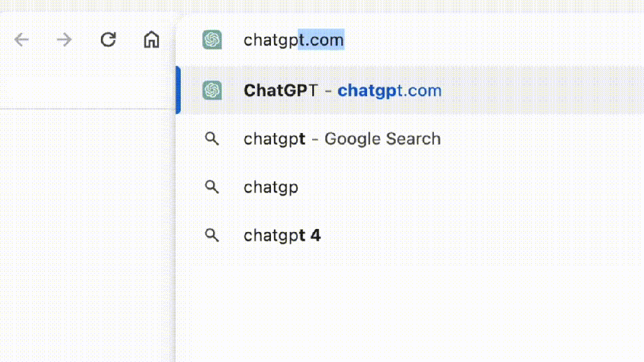Click the magnifier icon next to 'chatgpt - Google Search'
Image resolution: width=644 pixels, height=362 pixels.
[x=212, y=138]
